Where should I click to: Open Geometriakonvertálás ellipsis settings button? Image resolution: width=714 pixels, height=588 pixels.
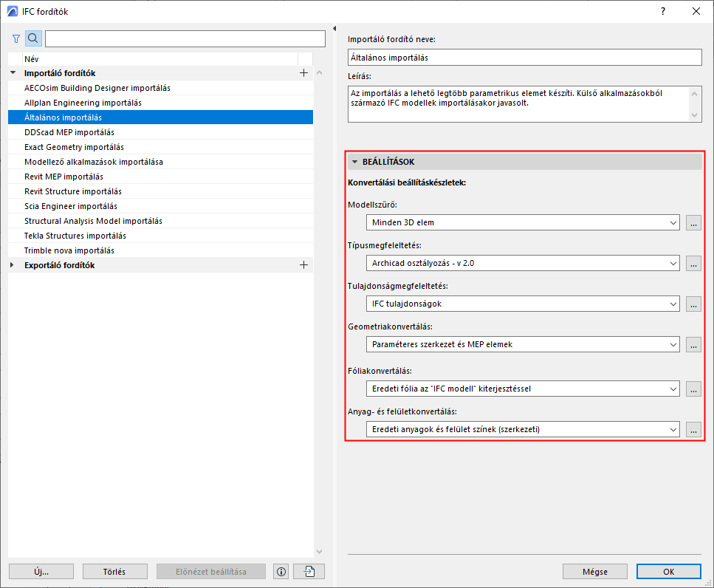click(x=693, y=345)
